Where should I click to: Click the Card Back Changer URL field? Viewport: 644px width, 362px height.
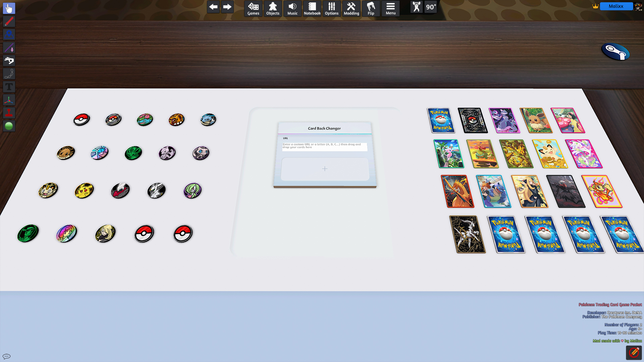[x=325, y=146]
